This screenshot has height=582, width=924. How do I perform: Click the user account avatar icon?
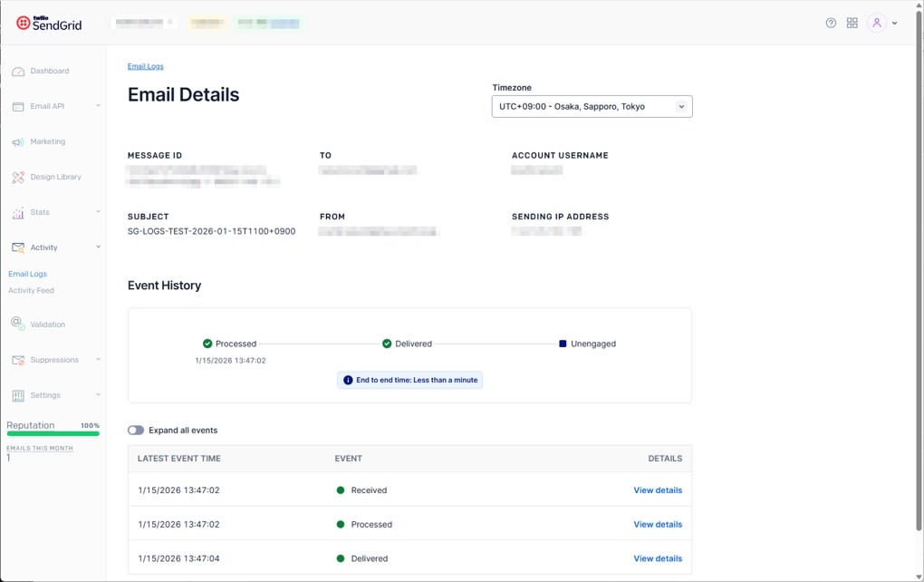[x=876, y=23]
